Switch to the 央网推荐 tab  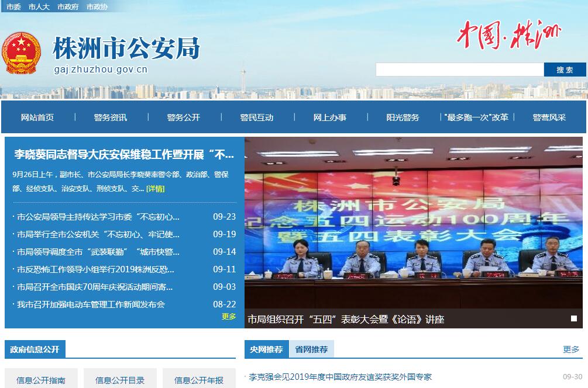[x=266, y=349]
